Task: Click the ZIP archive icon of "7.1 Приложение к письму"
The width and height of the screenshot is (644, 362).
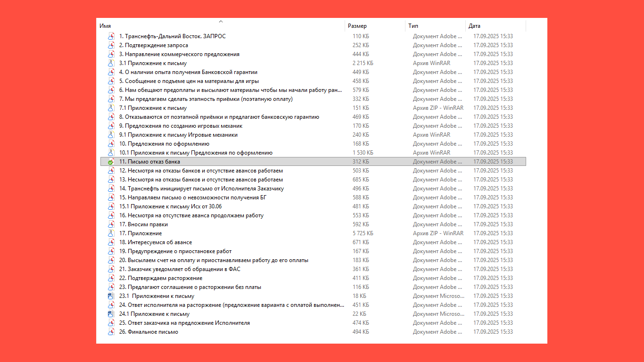Action: pos(111,108)
